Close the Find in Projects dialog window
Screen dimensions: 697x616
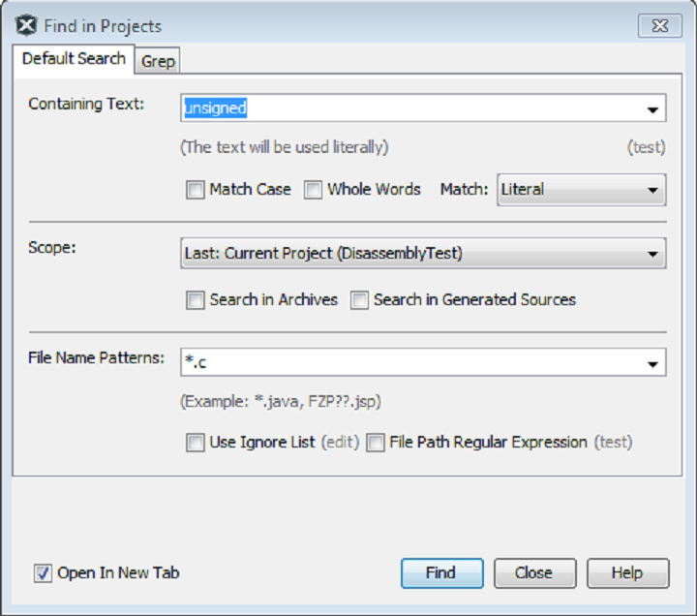[659, 26]
